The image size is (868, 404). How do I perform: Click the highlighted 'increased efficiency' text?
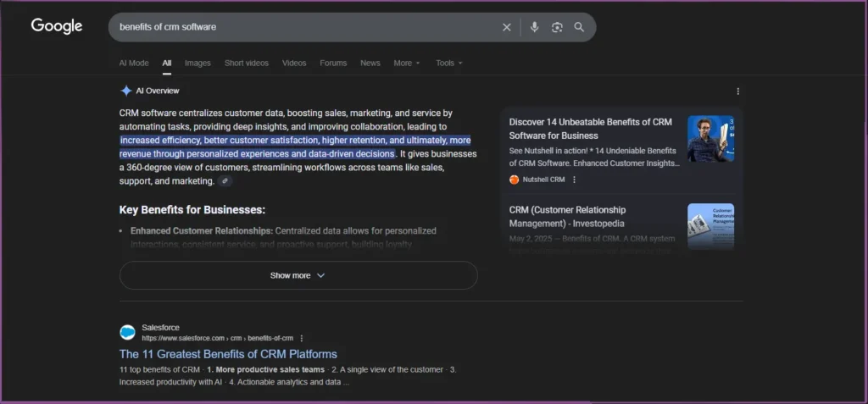[159, 140]
